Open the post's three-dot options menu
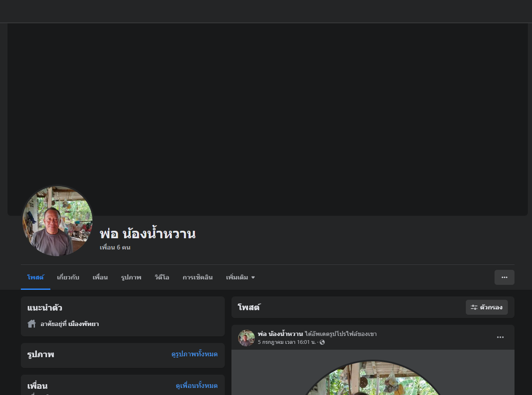This screenshot has height=395, width=532. pyautogui.click(x=500, y=337)
